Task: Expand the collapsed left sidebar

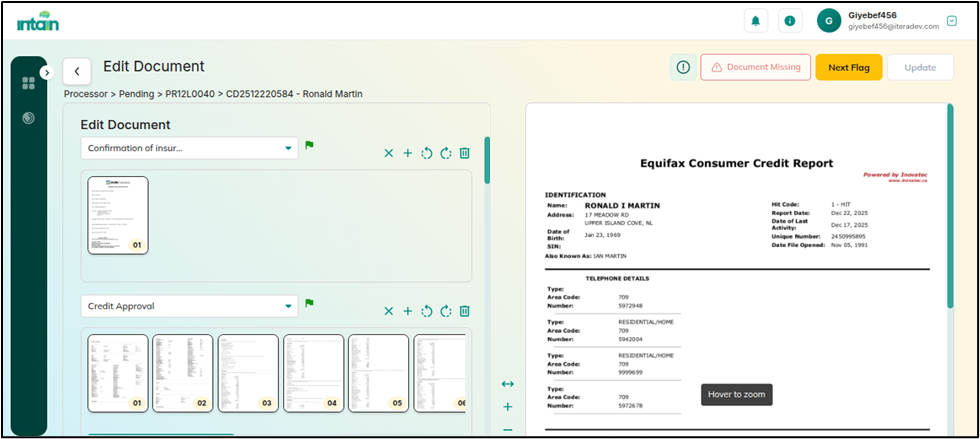Action: click(x=46, y=72)
